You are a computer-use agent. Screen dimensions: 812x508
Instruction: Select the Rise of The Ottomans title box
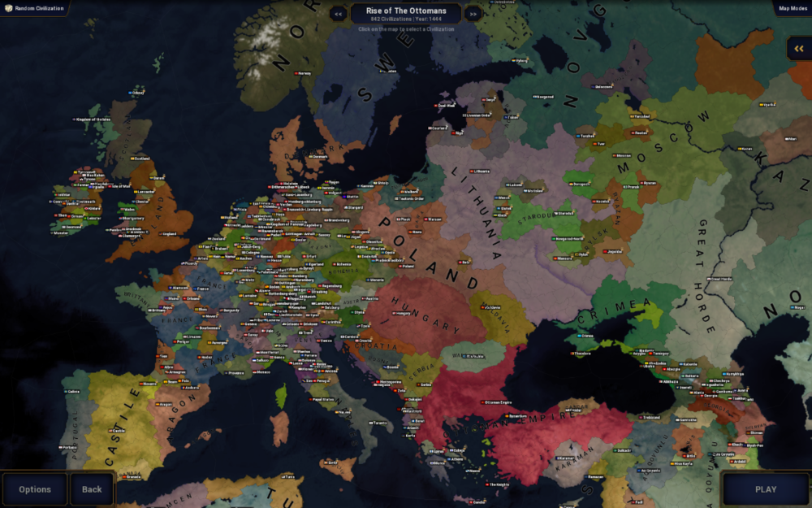pyautogui.click(x=405, y=14)
